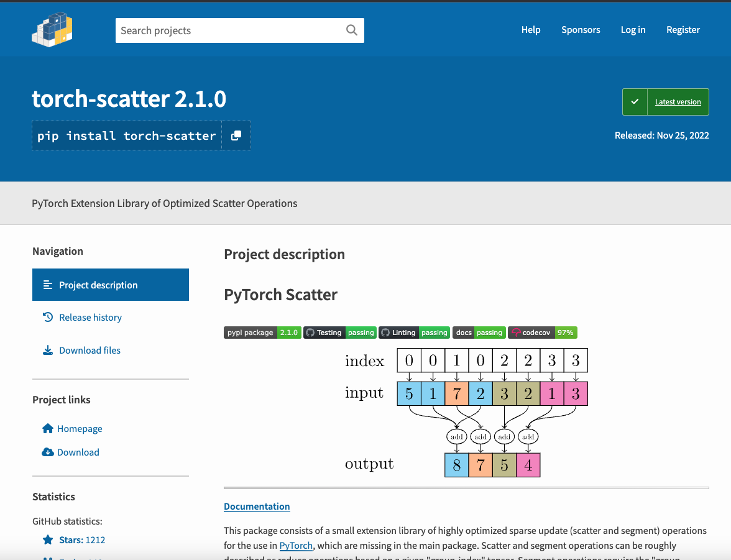The height and width of the screenshot is (560, 731).
Task: Click the GitHub statistics: label
Action: (x=67, y=521)
